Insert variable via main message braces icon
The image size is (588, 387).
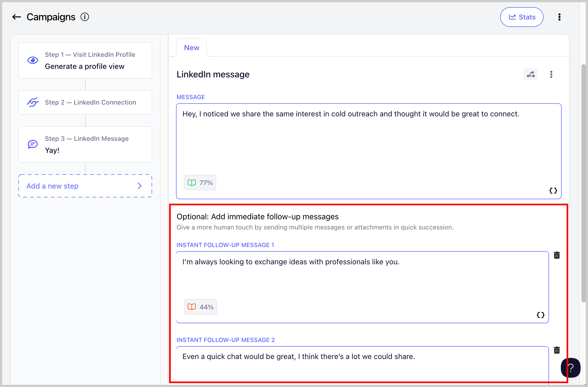[553, 190]
